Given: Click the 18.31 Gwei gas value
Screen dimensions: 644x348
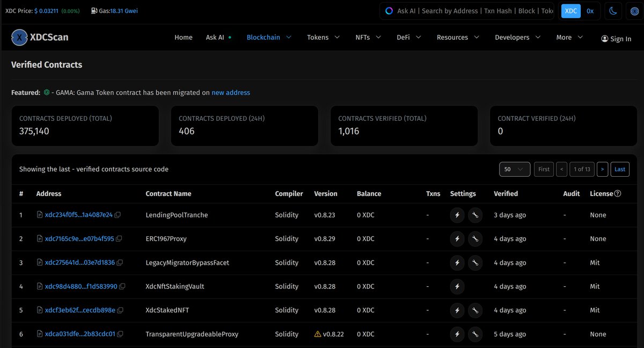Looking at the screenshot, I should 124,11.
